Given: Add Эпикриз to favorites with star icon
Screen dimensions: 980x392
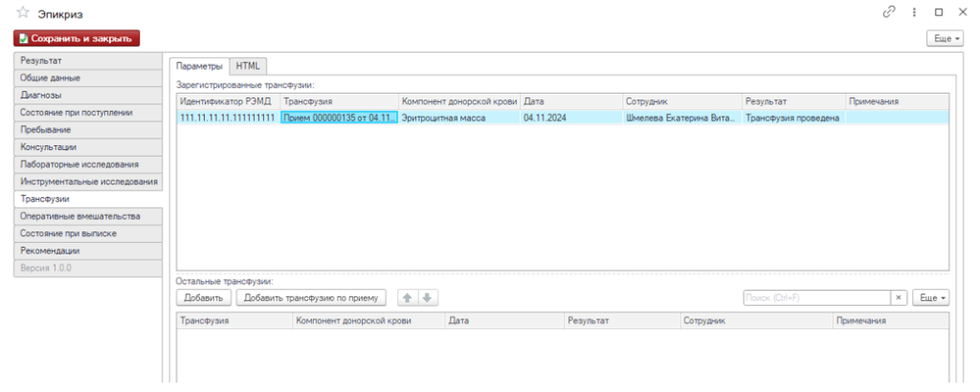Looking at the screenshot, I should (x=23, y=12).
